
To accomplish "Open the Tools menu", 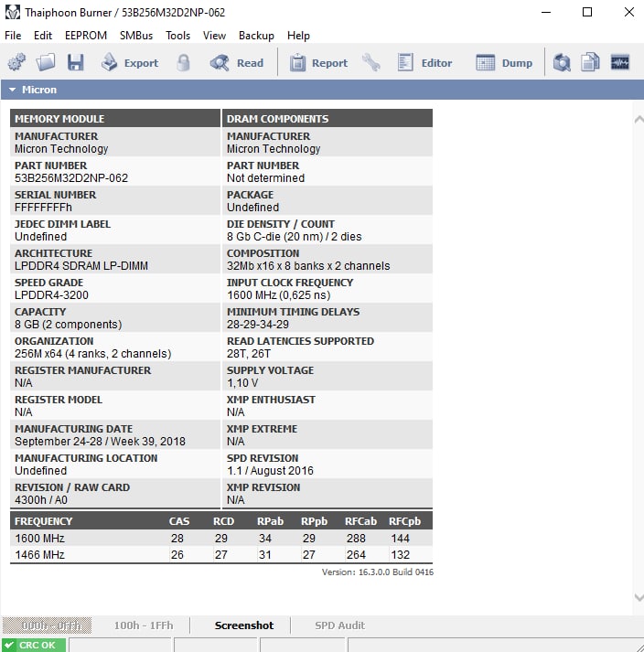I will click(177, 36).
